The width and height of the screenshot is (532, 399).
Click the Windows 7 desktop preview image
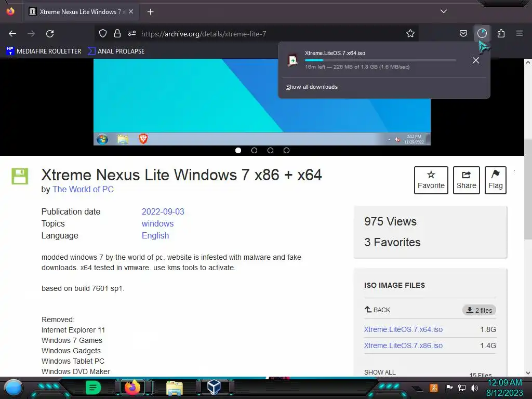262,102
